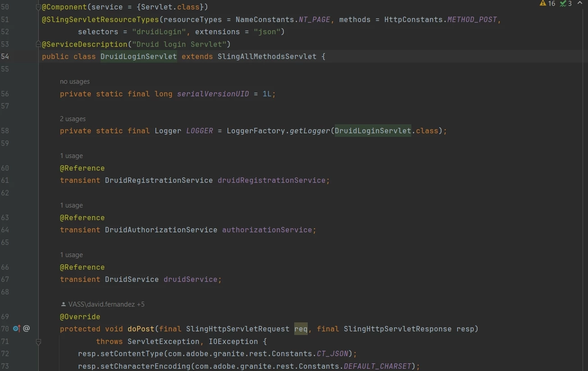Click the SlingHttpServletResponse parameter type
This screenshot has height=371, width=588.
pyautogui.click(x=398, y=329)
